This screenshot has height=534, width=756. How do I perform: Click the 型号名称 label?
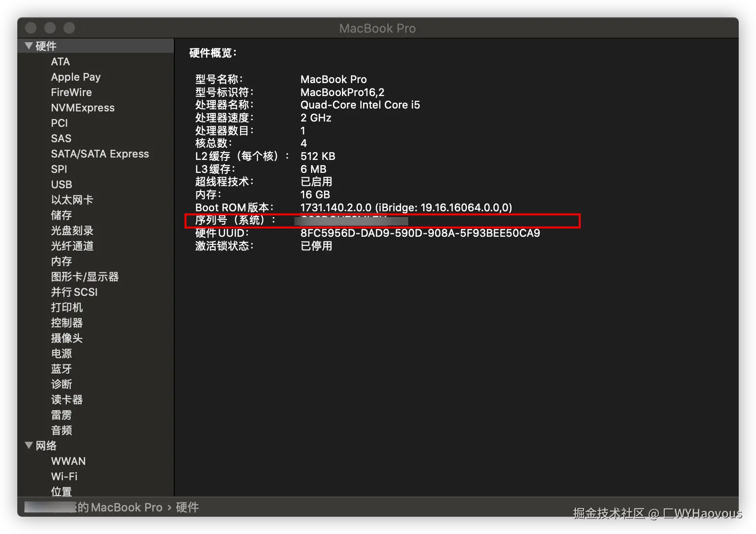pyautogui.click(x=219, y=79)
